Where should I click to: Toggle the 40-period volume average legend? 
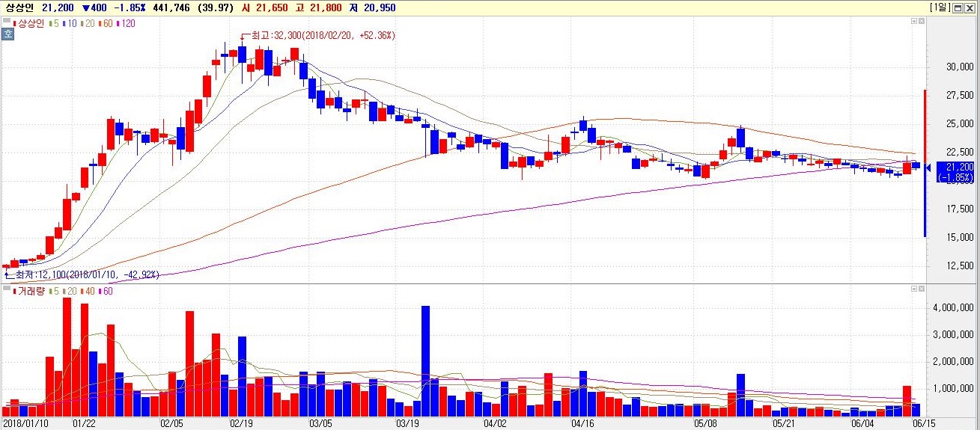pyautogui.click(x=88, y=291)
